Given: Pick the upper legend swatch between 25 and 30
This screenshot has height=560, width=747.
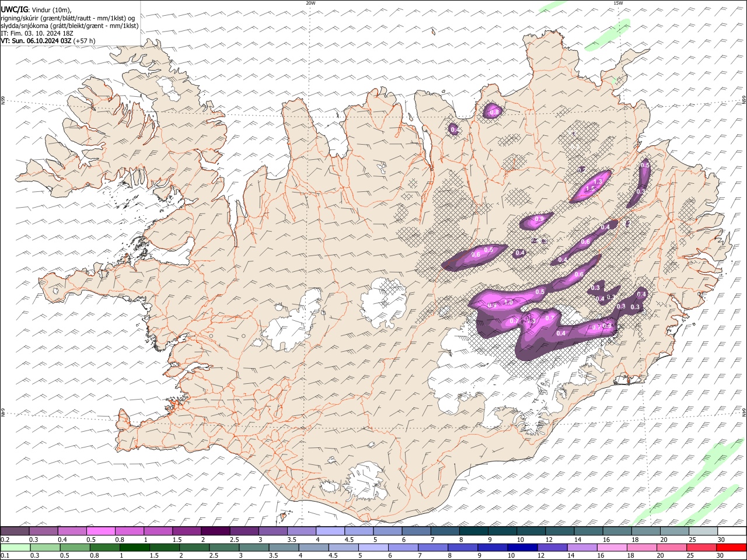Looking at the screenshot, I should click(702, 531).
